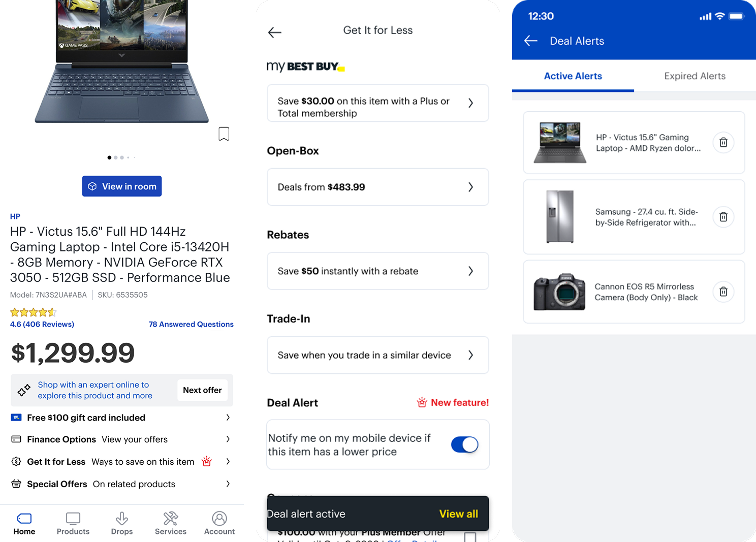Tap back arrow beside Deal Alerts title
This screenshot has height=542, width=756.
[x=530, y=41]
